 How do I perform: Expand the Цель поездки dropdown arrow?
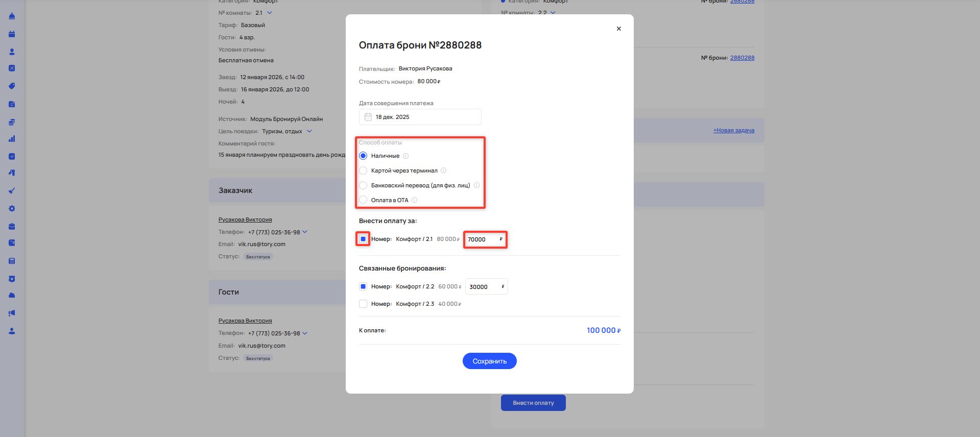point(309,131)
